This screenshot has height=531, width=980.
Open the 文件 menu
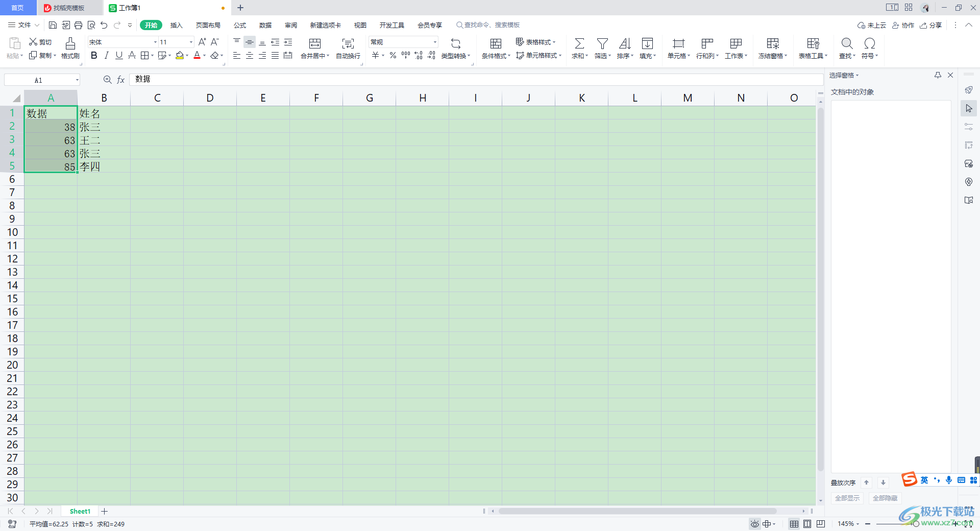[23, 25]
